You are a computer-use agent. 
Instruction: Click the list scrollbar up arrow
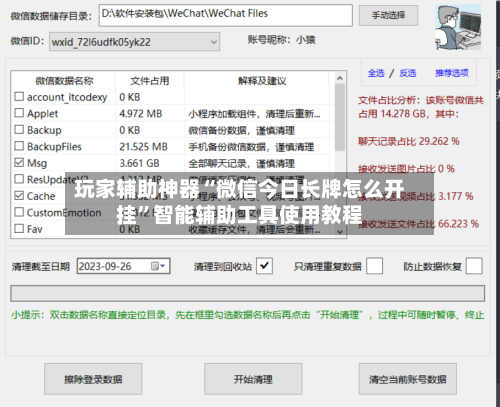coord(340,78)
